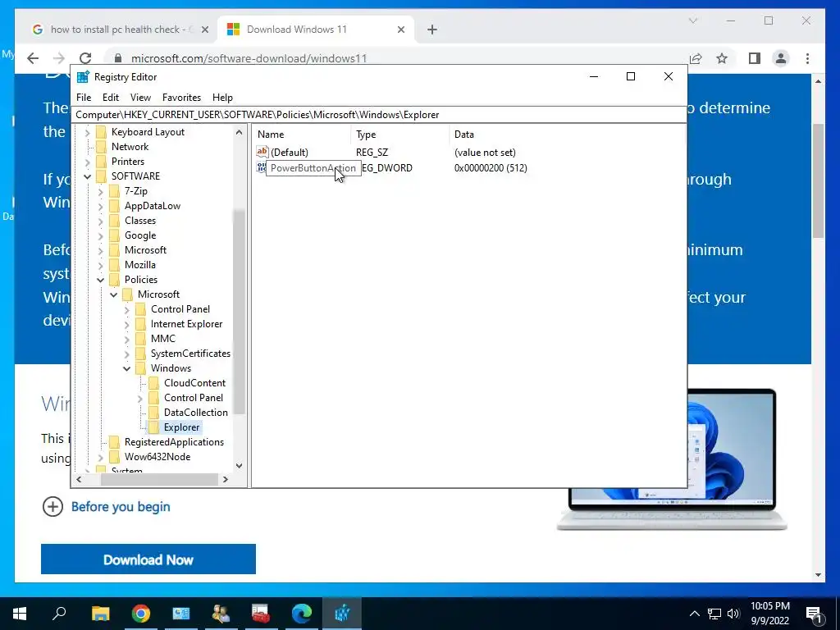This screenshot has width=840, height=630.
Task: Expand the Classes key
Action: pyautogui.click(x=101, y=221)
